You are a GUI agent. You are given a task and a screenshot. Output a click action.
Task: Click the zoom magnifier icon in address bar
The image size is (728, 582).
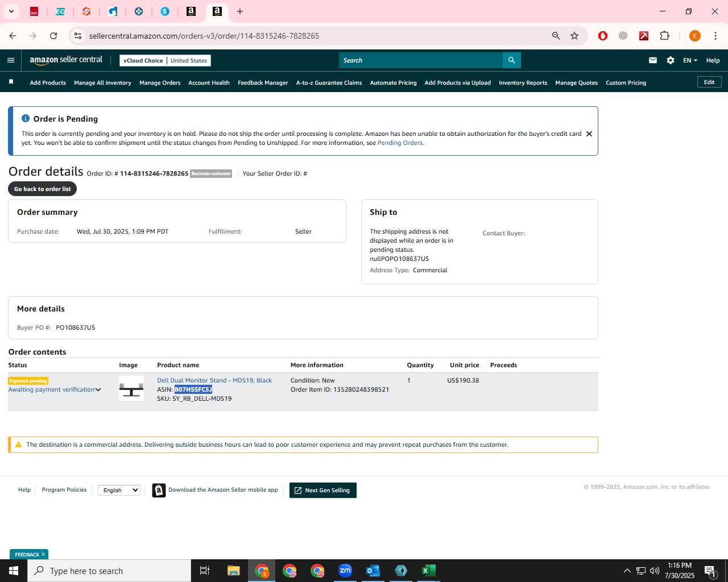(556, 36)
